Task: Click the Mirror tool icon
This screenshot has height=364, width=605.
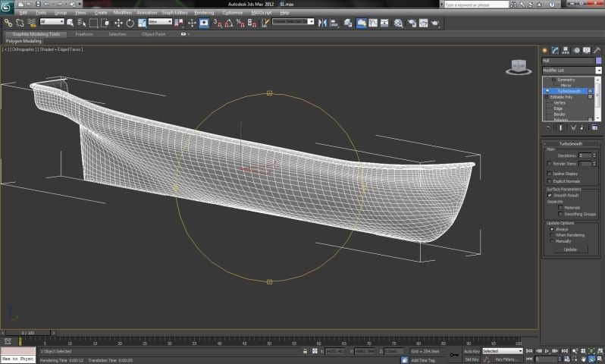Action: (322, 24)
